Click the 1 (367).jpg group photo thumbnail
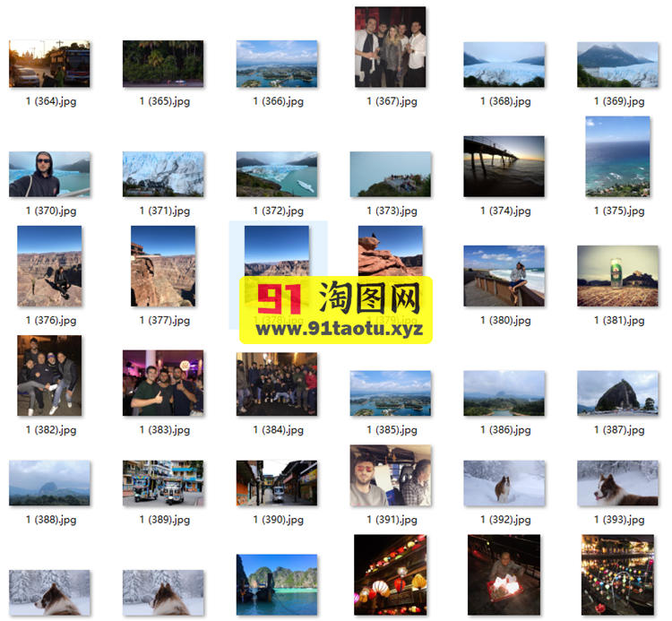 click(391, 47)
